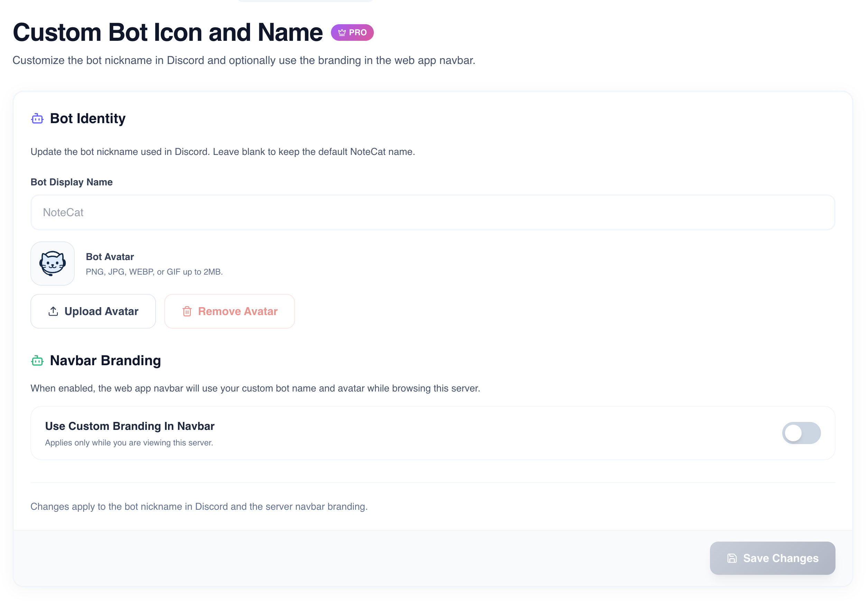
Task: Click the floppy disk icon in Save Changes
Action: pos(732,558)
